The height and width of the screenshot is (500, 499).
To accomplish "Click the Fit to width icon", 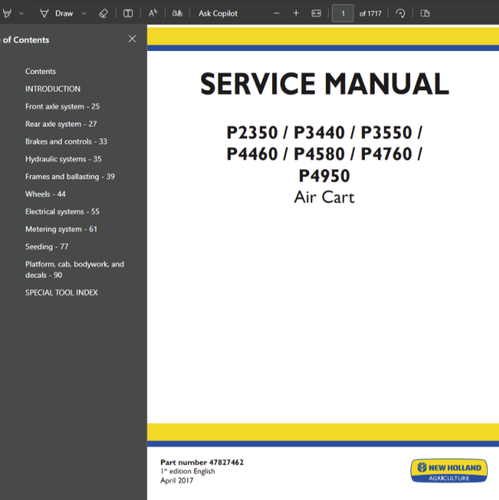I will (x=316, y=13).
